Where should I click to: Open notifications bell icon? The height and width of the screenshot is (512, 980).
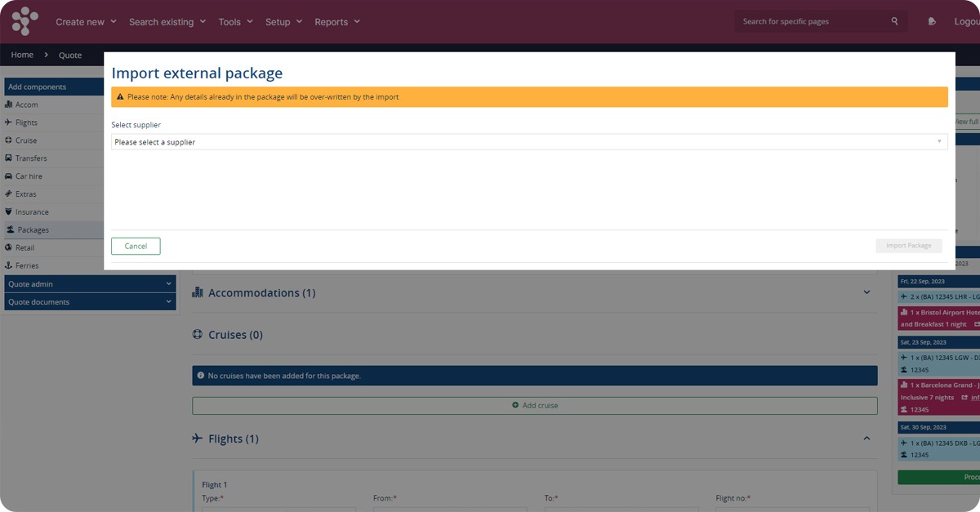pyautogui.click(x=933, y=21)
